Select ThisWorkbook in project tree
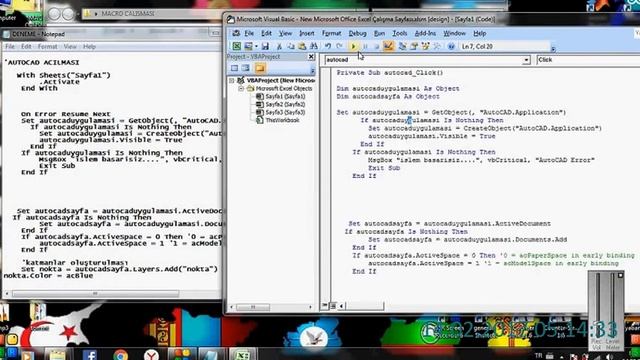Viewport: 640px width, 360px height. pos(278,120)
